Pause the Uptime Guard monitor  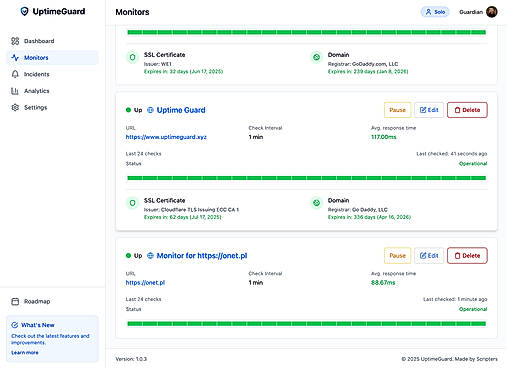(x=397, y=110)
